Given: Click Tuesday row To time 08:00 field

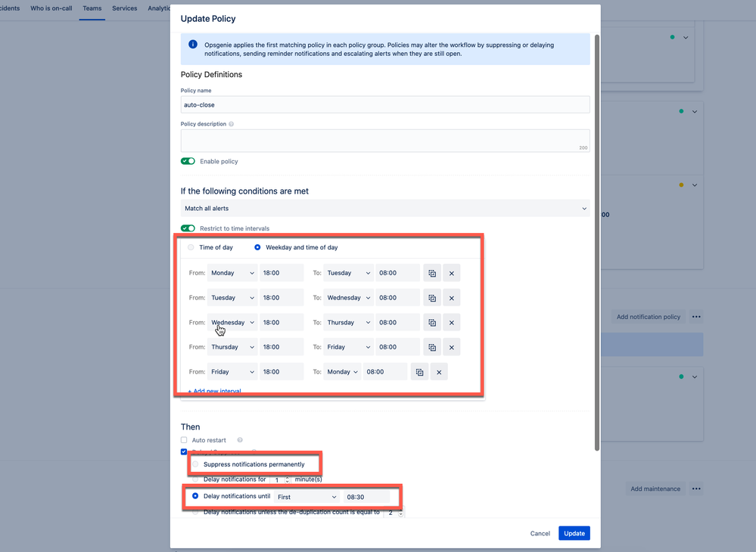Looking at the screenshot, I should [398, 298].
